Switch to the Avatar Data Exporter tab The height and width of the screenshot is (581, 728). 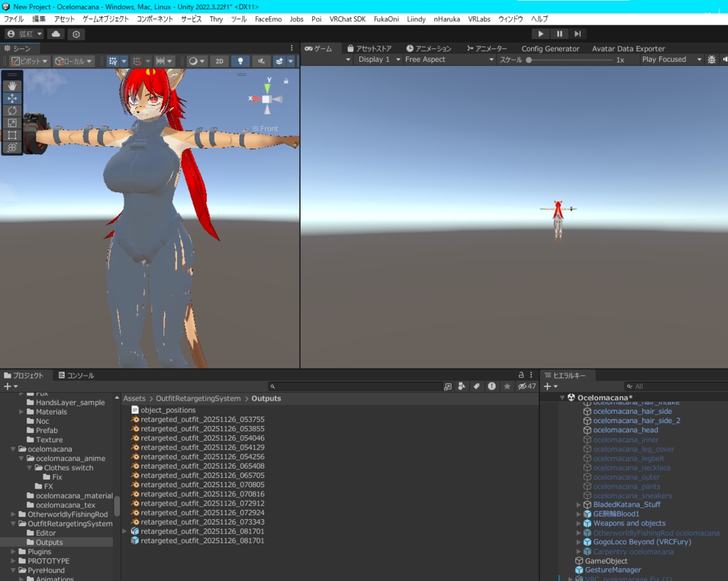point(628,48)
